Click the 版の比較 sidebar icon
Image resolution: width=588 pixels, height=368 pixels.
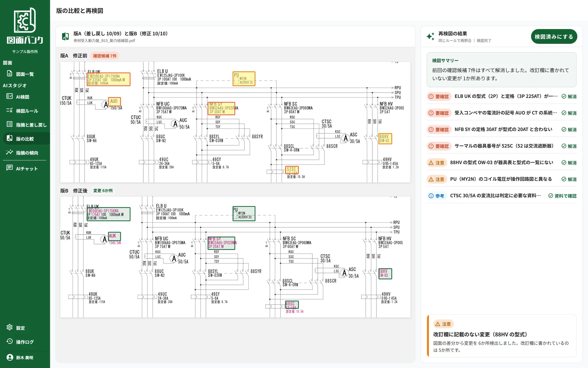[9, 138]
